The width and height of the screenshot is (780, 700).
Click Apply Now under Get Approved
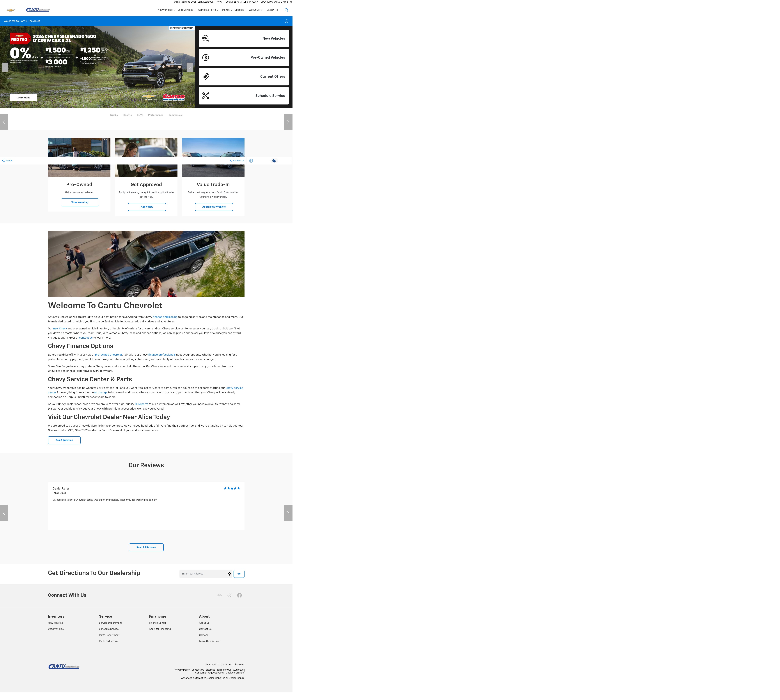tap(147, 207)
